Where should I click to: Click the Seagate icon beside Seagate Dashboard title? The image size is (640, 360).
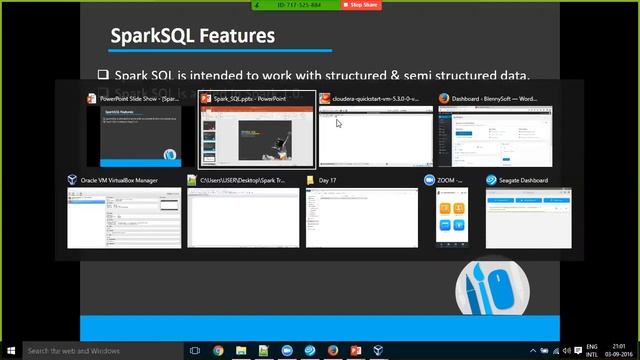click(x=491, y=180)
